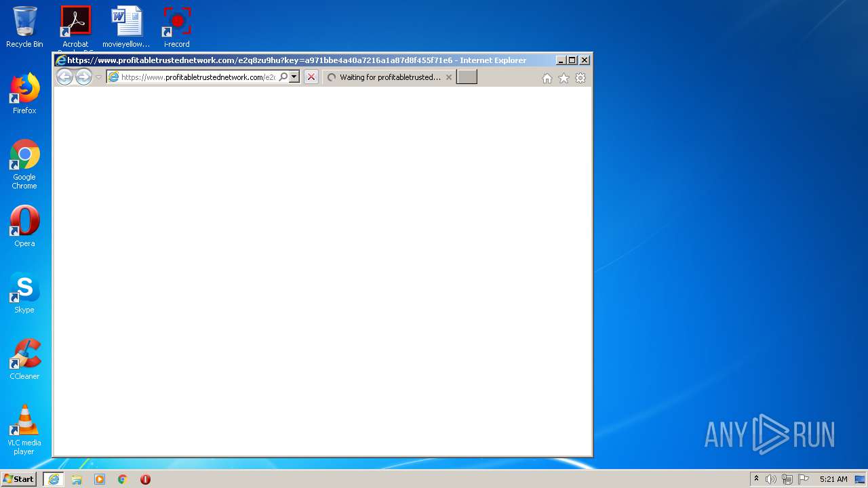Viewport: 868px width, 488px height.
Task: Open Windows Explorer from the taskbar
Action: coord(77,479)
